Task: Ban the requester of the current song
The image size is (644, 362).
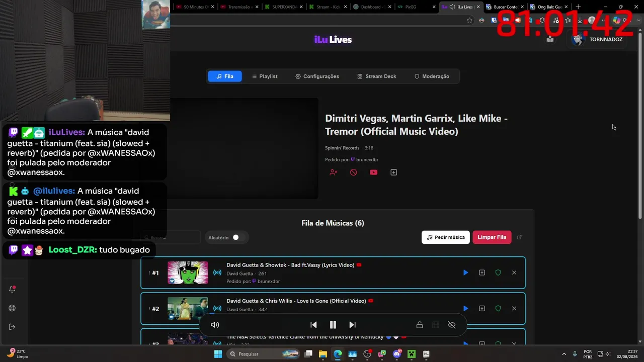Action: (x=333, y=172)
